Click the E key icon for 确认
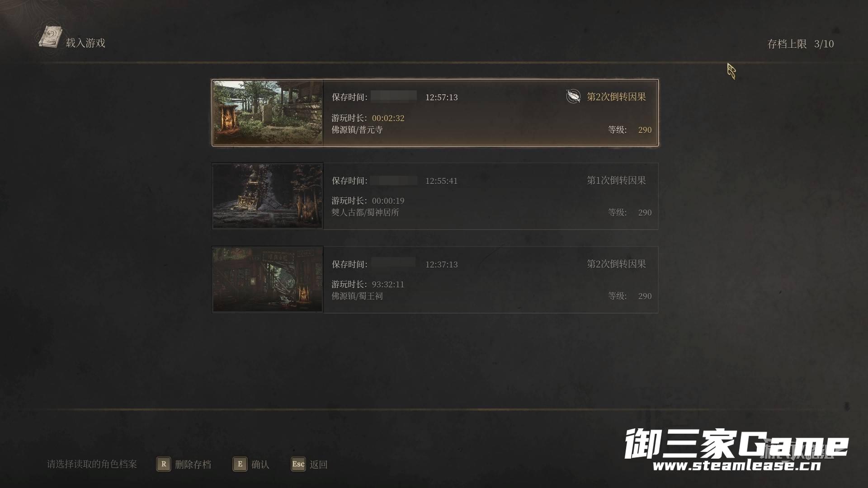 240,464
